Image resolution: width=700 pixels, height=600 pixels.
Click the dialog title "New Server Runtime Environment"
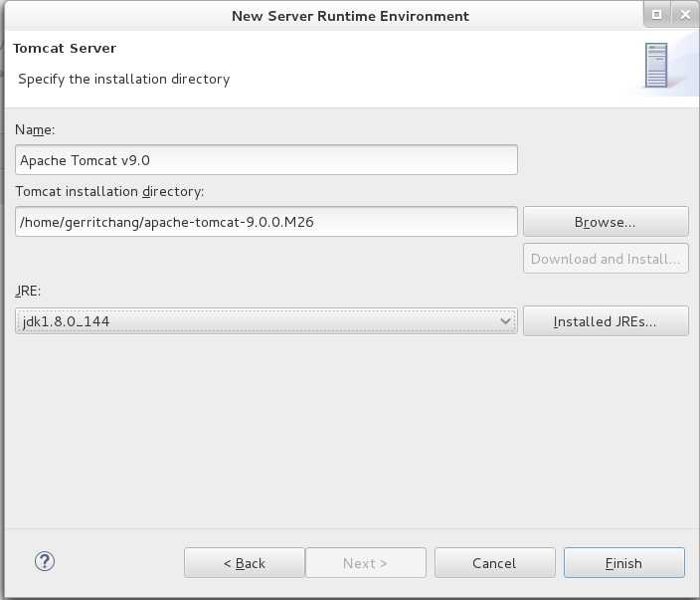350,16
